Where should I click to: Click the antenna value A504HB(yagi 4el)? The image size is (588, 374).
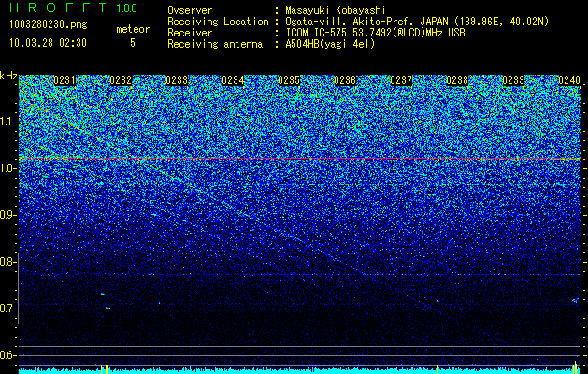coord(330,44)
